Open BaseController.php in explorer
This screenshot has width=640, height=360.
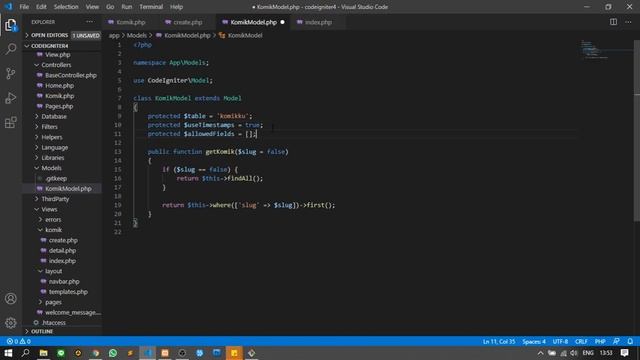click(x=71, y=75)
